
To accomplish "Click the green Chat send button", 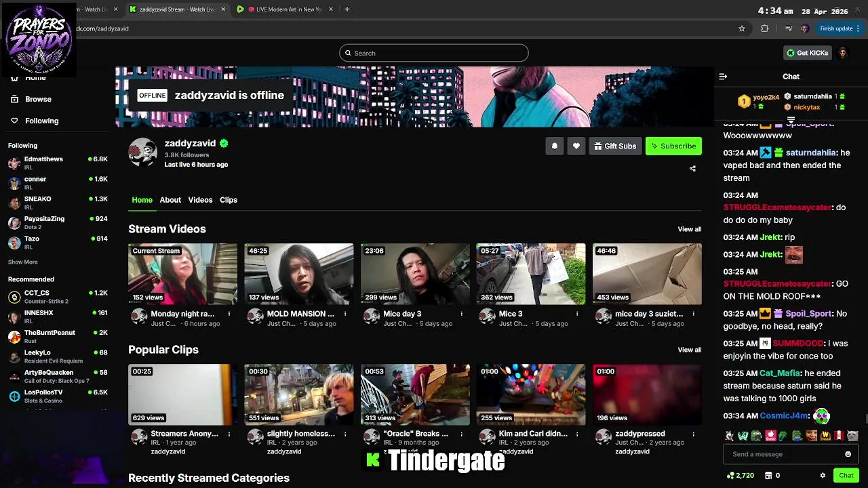I will coord(845,475).
